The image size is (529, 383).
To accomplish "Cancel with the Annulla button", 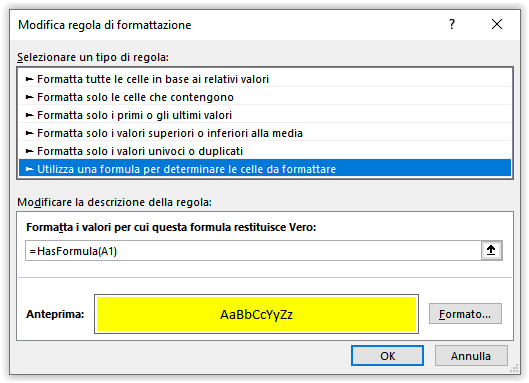I will (x=471, y=356).
